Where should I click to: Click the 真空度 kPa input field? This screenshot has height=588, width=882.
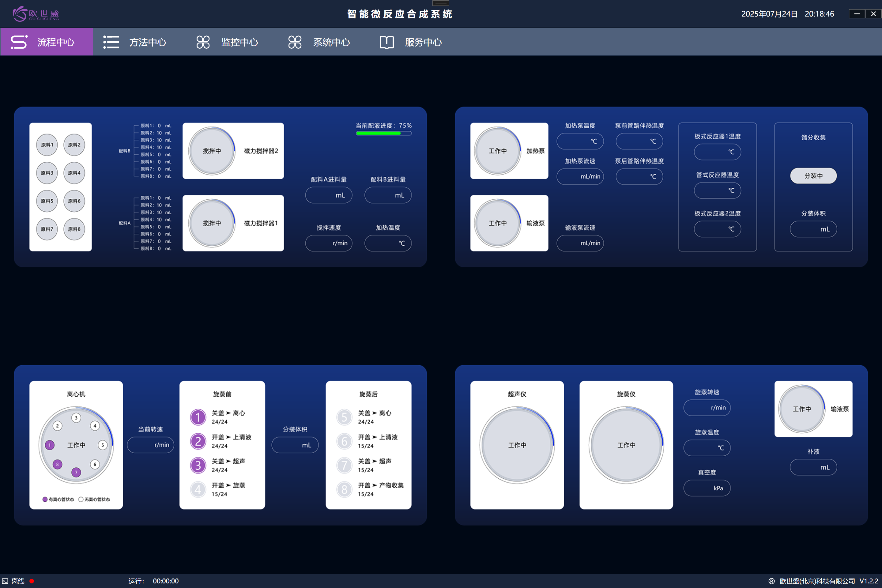(707, 488)
